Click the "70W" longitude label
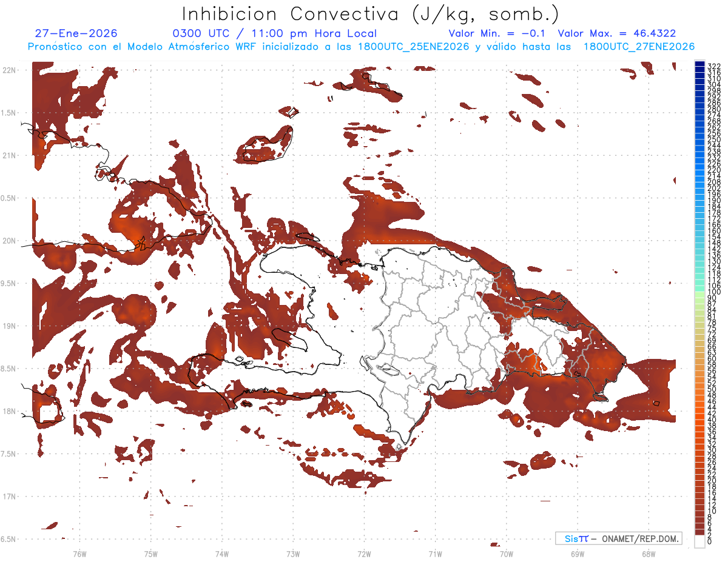The height and width of the screenshot is (562, 728). pos(506,554)
